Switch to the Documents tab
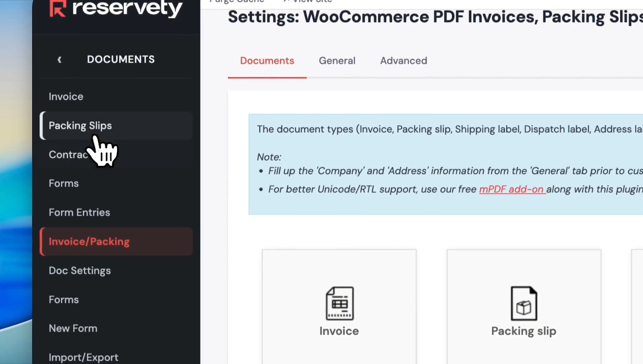Image resolution: width=643 pixels, height=364 pixels. click(x=267, y=61)
